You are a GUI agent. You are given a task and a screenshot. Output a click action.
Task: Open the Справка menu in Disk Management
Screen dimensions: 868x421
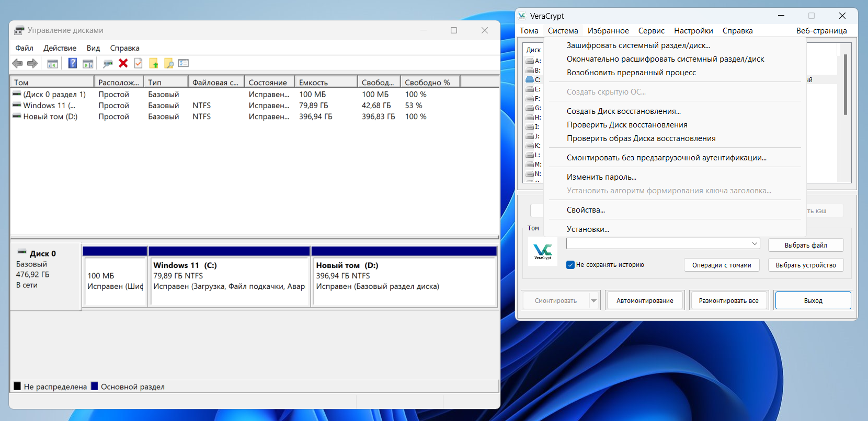pos(124,48)
